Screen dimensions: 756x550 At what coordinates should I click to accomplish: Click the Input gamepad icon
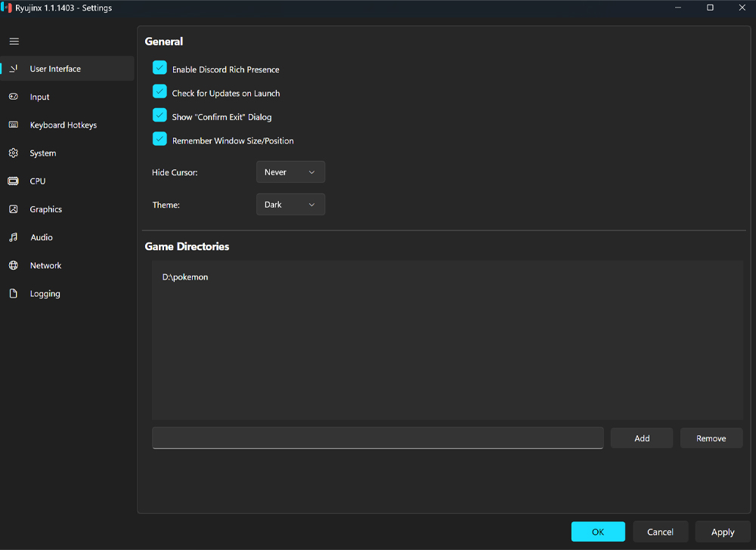pos(14,97)
